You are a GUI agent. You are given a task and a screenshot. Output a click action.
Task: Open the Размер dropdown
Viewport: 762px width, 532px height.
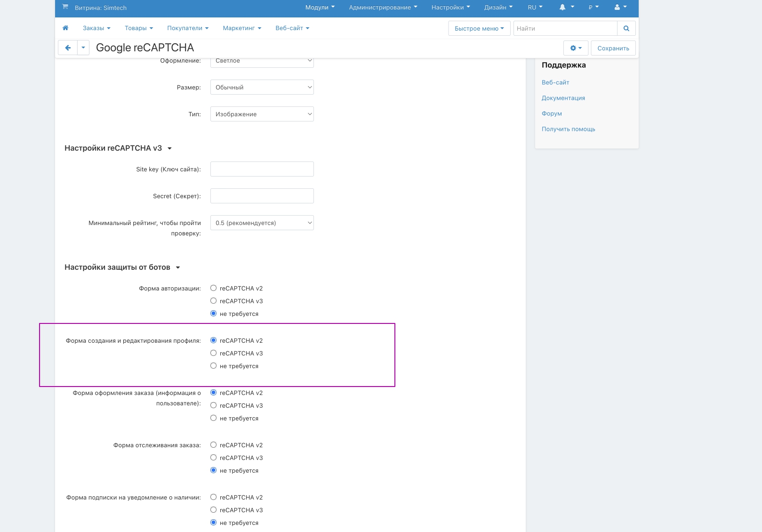click(x=262, y=87)
